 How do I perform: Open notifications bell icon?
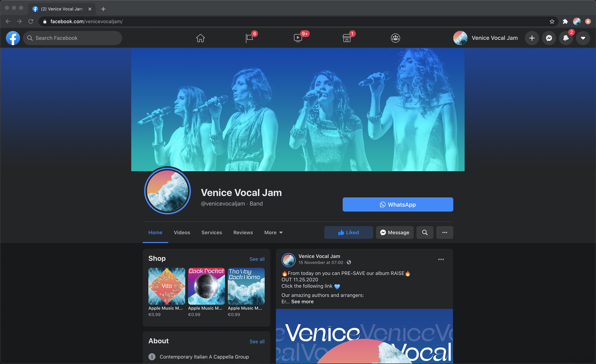(x=566, y=38)
